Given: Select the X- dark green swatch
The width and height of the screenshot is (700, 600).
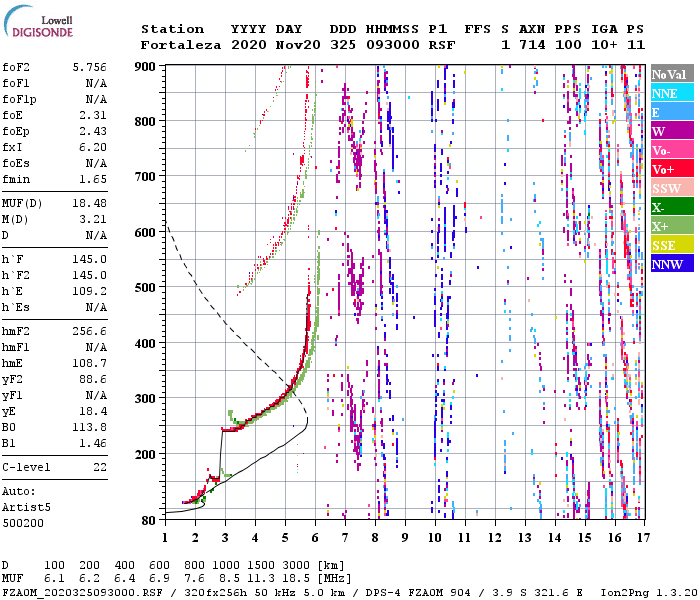Looking at the screenshot, I should [x=672, y=207].
